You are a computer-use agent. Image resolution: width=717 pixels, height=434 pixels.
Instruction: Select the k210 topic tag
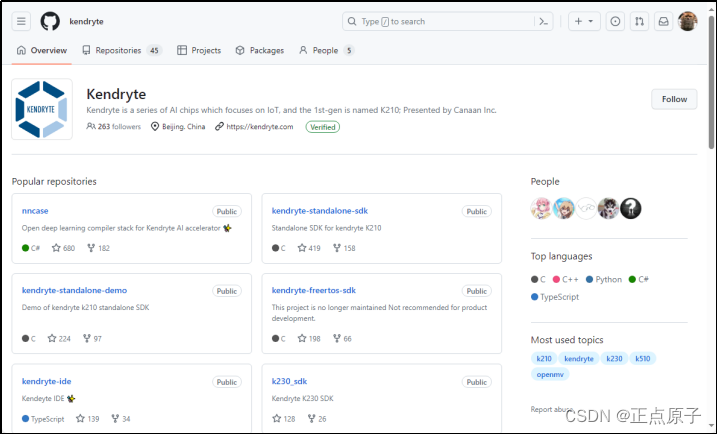[544, 359]
